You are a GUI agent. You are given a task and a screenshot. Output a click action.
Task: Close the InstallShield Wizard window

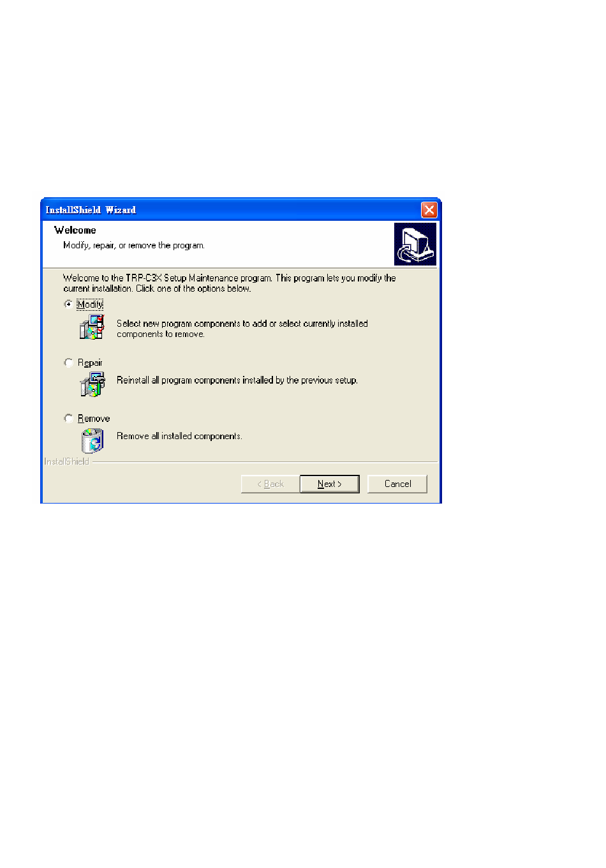tap(429, 209)
